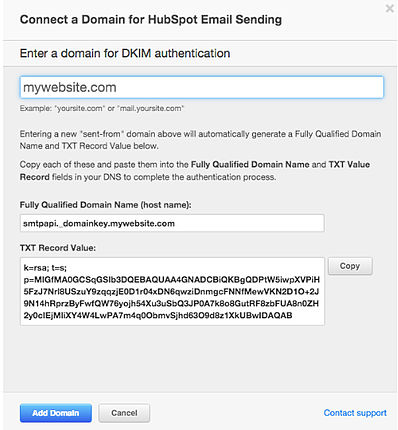Screen dimensions: 398x430
Task: Open the Contact support link
Action: tap(355, 413)
